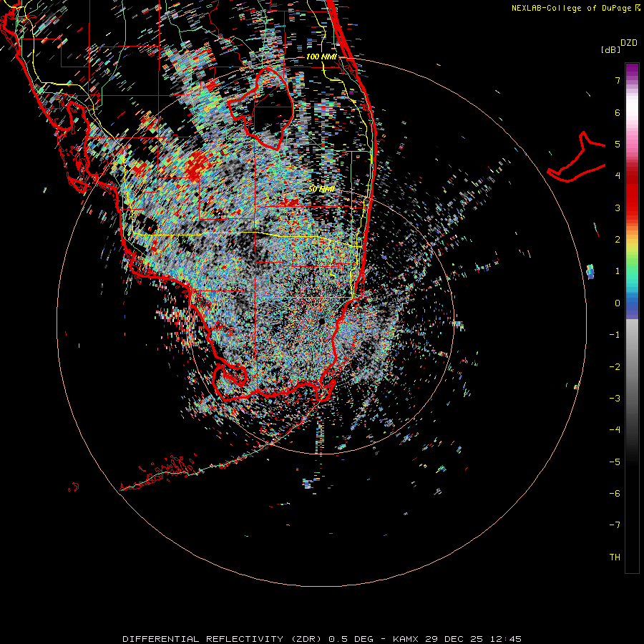
Task: Click the 2 value on color scale
Action: coord(618,240)
